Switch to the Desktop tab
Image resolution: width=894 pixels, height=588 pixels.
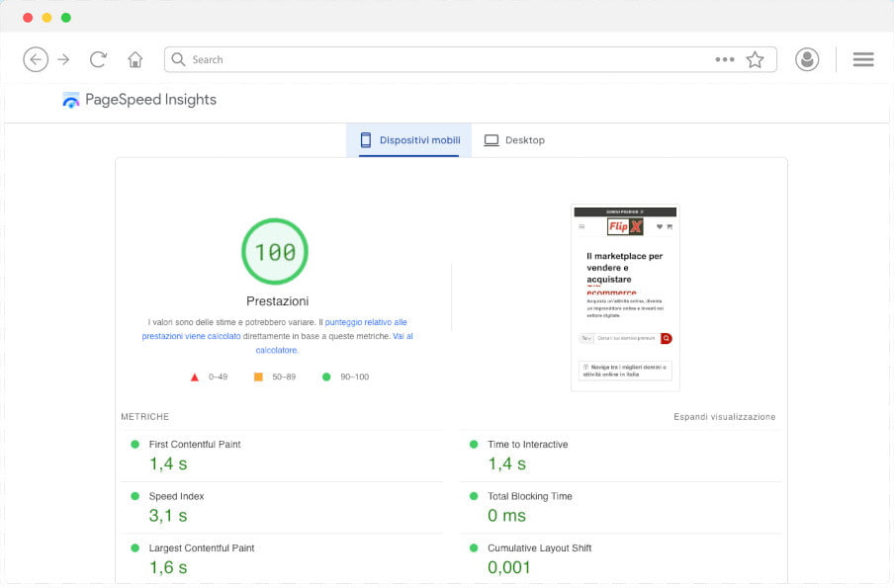[x=514, y=140]
